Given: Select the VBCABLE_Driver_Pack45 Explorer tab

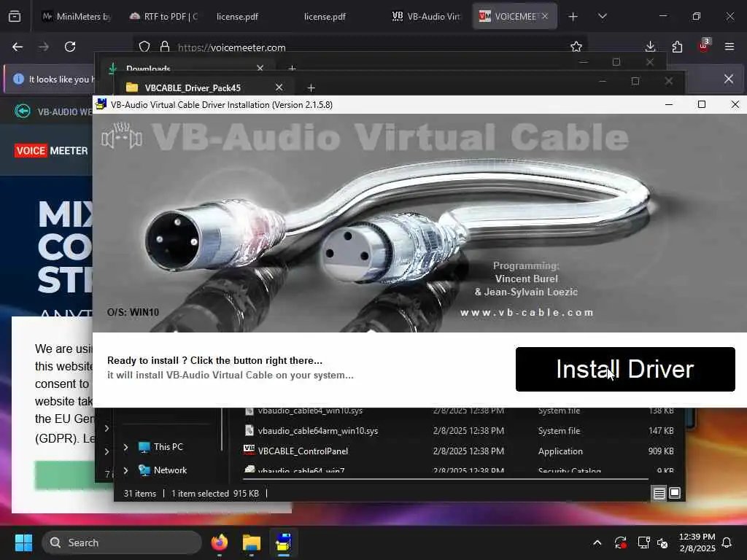Looking at the screenshot, I should (193, 87).
